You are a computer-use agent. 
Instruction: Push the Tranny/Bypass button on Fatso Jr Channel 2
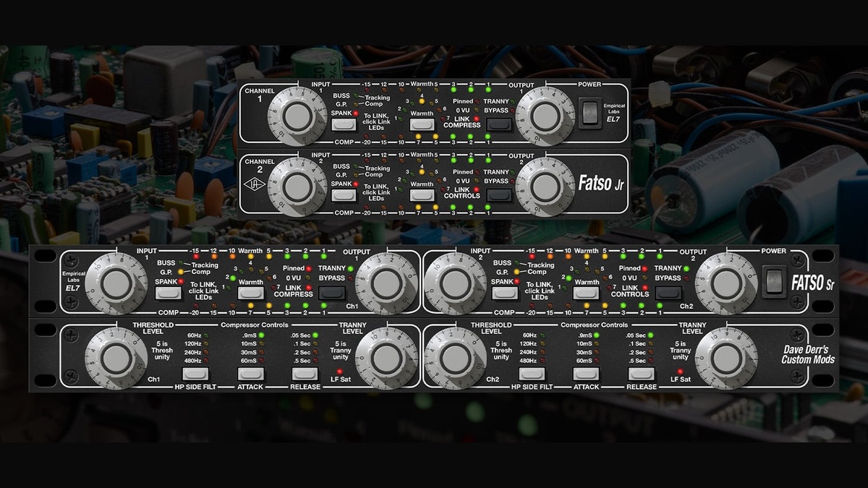click(499, 194)
